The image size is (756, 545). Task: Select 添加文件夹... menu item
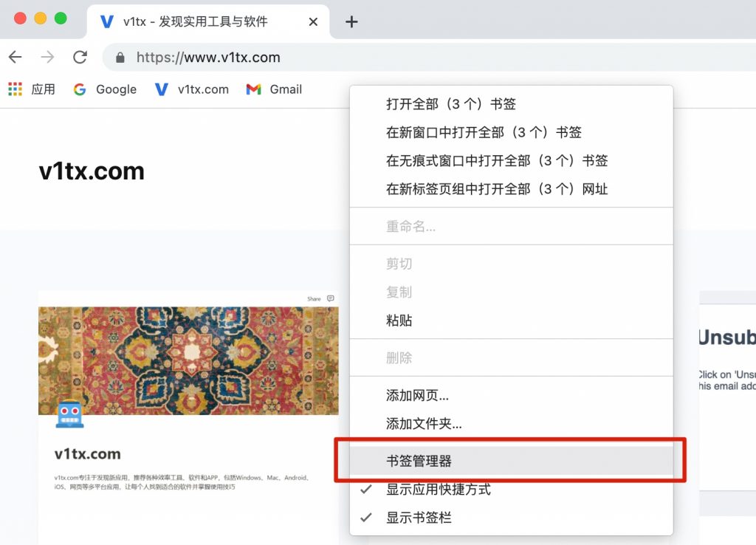pyautogui.click(x=511, y=423)
